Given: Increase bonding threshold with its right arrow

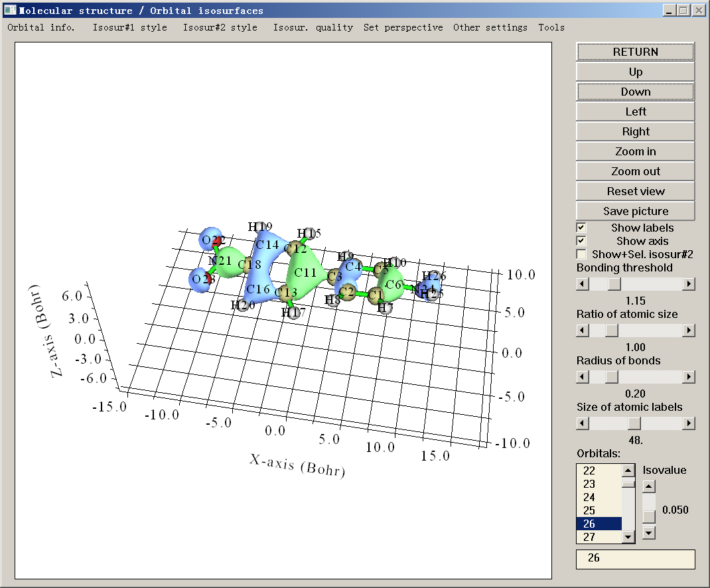Looking at the screenshot, I should tap(688, 284).
